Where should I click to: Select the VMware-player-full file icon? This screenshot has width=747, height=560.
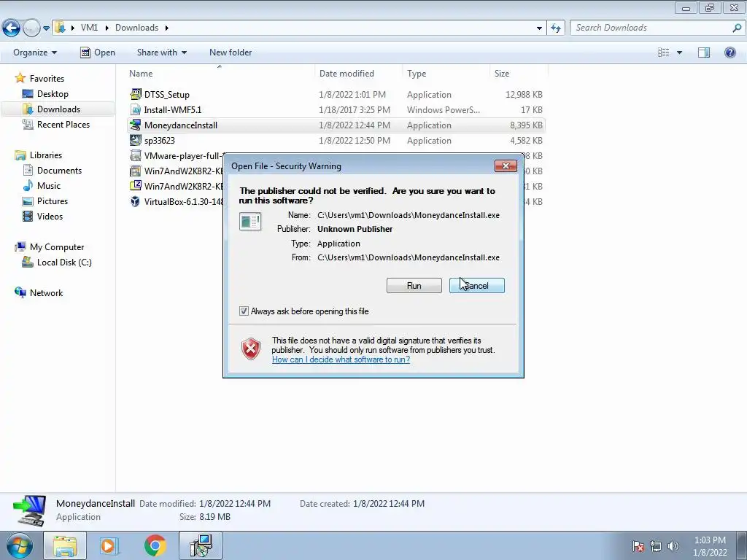[x=136, y=155]
